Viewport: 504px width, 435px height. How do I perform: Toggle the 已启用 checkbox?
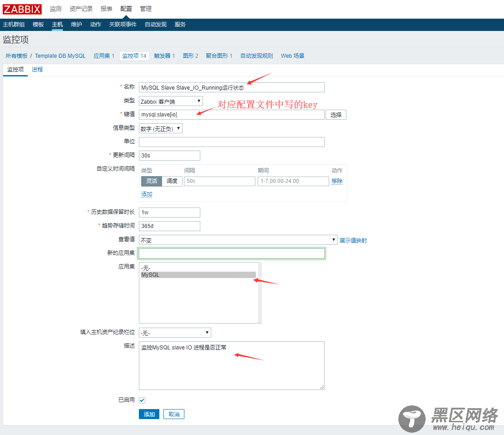coord(142,400)
